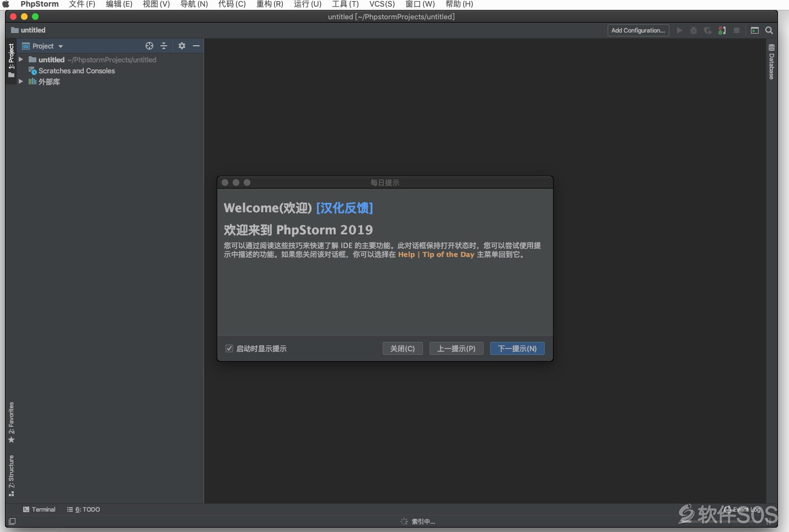This screenshot has width=789, height=532.
Task: Click 关闭(C) button in dialog
Action: 402,348
